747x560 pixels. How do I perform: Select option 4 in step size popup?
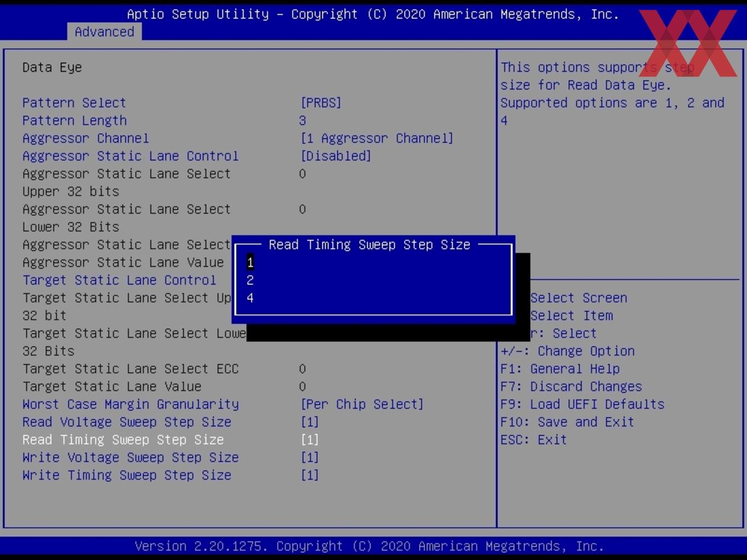[250, 298]
